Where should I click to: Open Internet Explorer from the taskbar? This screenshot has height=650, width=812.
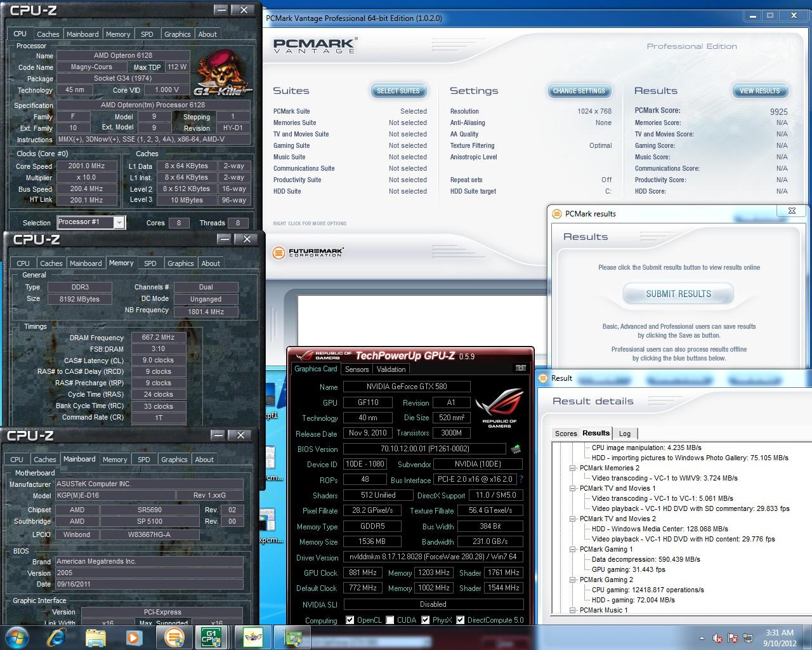point(56,637)
